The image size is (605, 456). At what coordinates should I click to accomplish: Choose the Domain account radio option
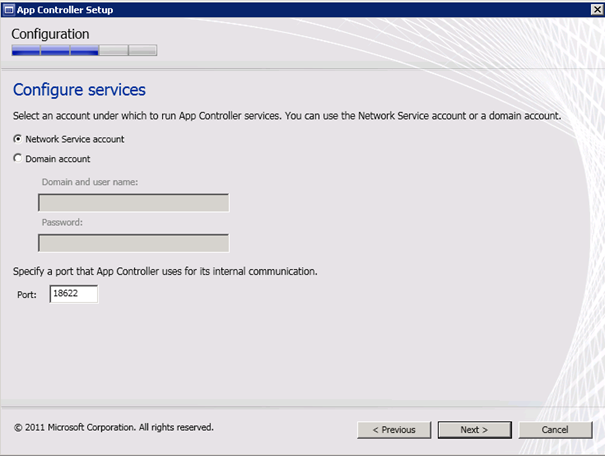(x=17, y=158)
